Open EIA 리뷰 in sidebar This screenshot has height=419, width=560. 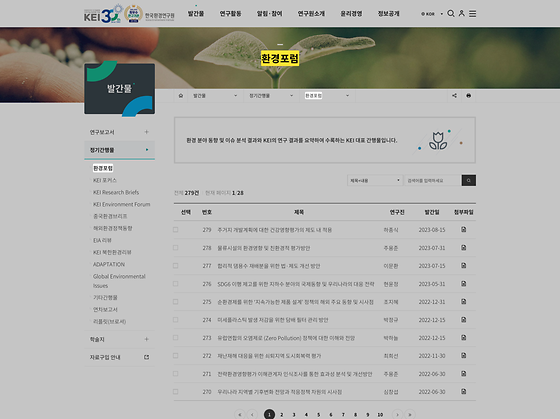(x=102, y=240)
